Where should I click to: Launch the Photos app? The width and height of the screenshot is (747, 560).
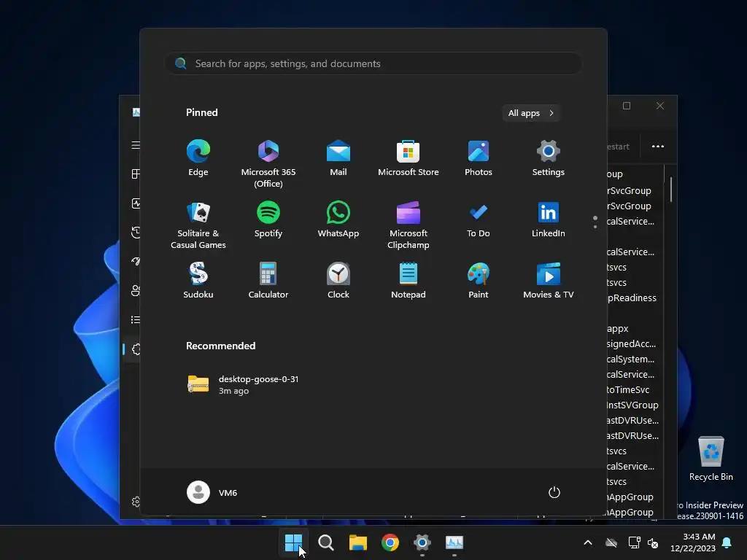(479, 158)
